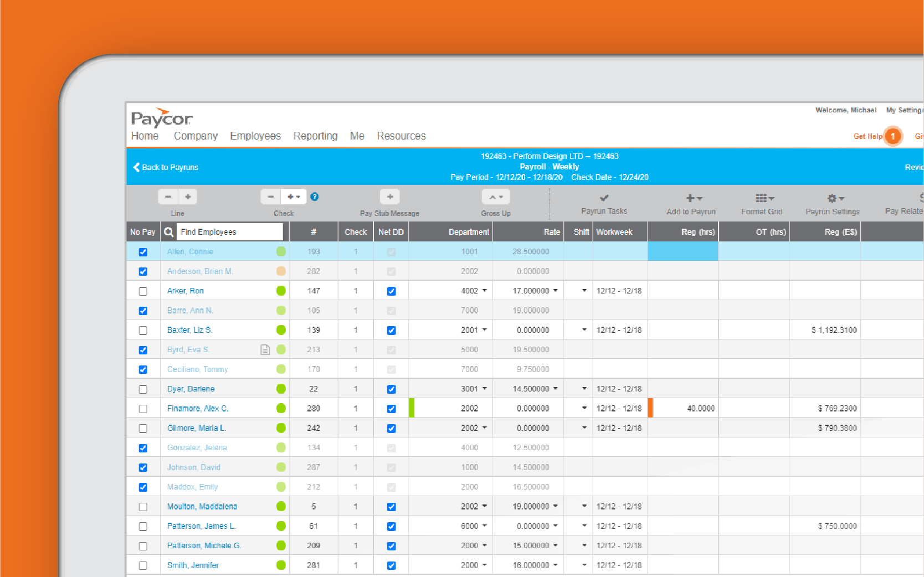Open the Company menu

[x=196, y=136]
